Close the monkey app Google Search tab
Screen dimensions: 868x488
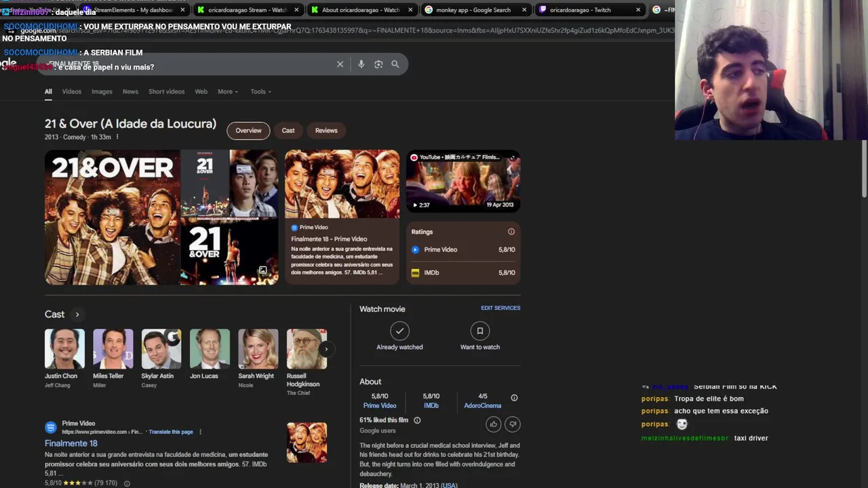[524, 10]
